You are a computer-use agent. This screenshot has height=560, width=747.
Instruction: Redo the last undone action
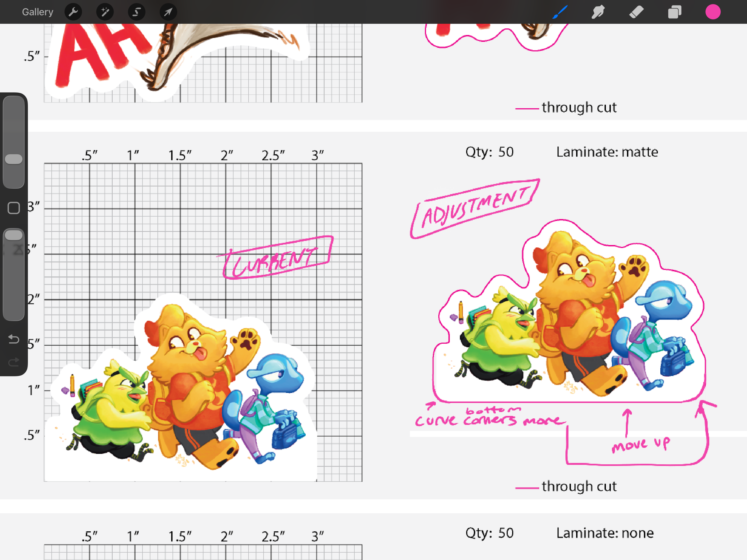pyautogui.click(x=14, y=362)
